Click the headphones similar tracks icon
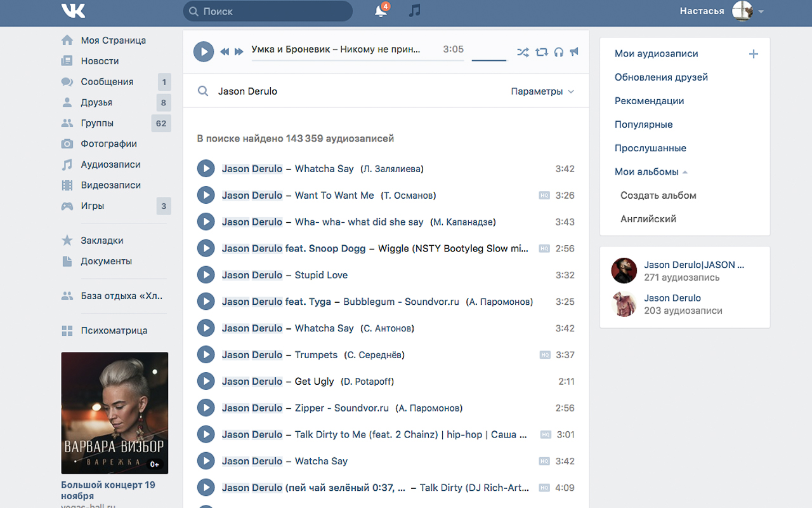Viewport: 812px width, 508px height. 559,52
